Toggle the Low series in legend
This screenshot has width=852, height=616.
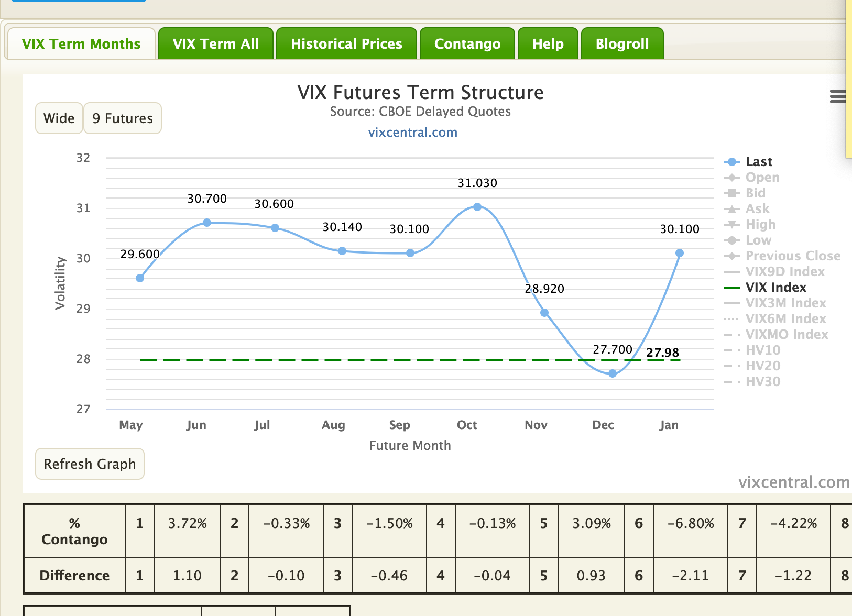click(x=748, y=240)
